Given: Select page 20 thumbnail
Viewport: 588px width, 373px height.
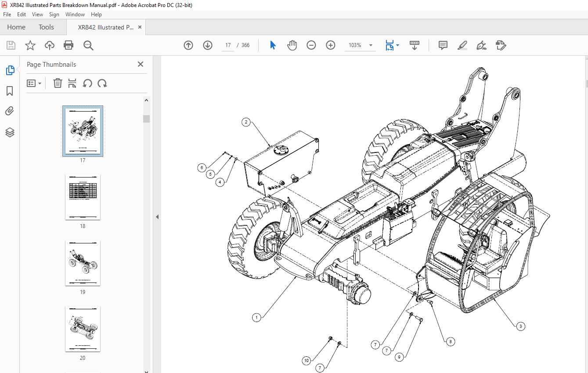Looking at the screenshot, I should 83,329.
